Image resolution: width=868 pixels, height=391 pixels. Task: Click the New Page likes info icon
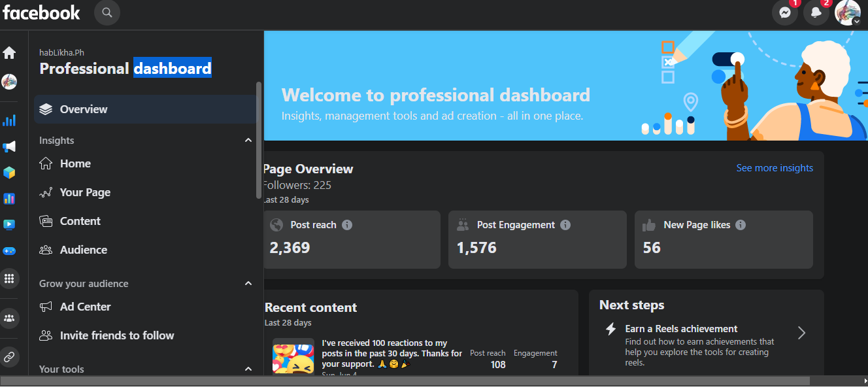point(741,225)
